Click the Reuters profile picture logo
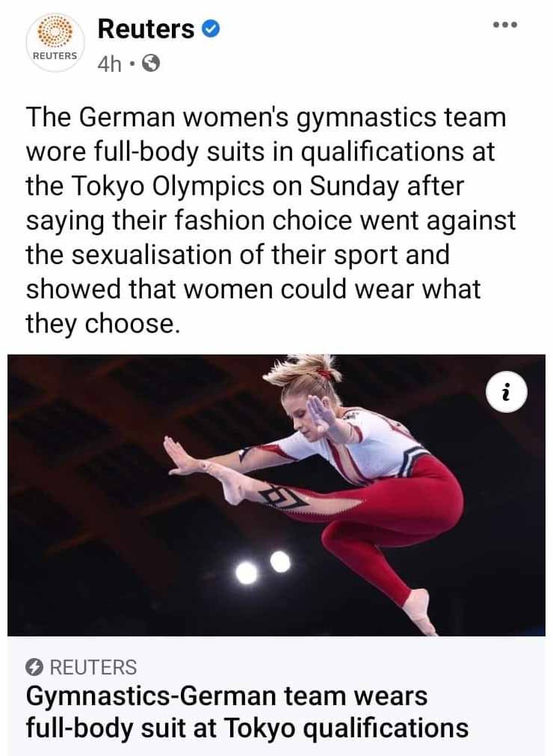Viewport: 553px width, 756px height. tap(55, 43)
